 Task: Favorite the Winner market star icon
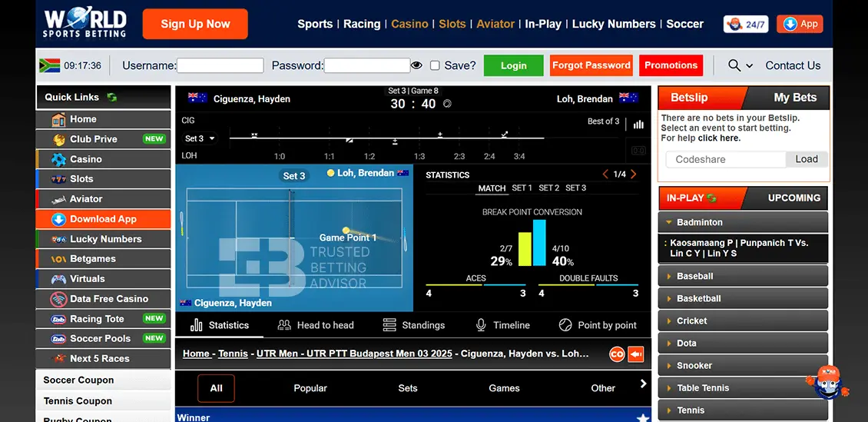643,417
